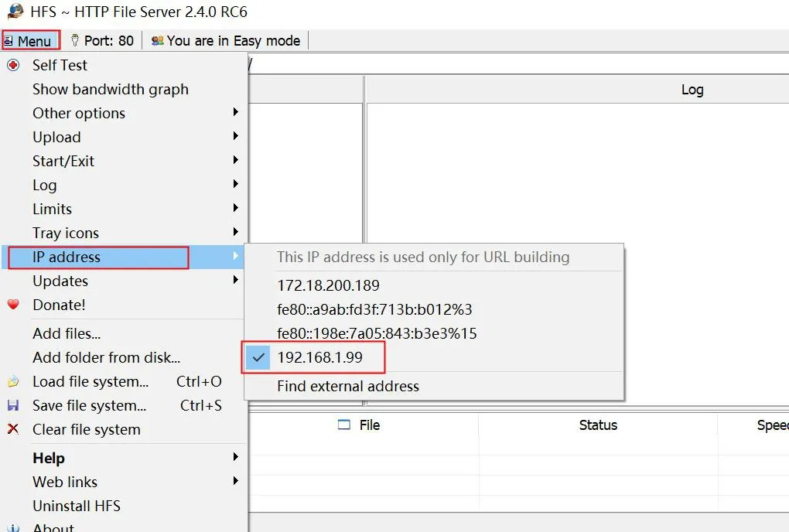The height and width of the screenshot is (532, 789).
Task: Click the red X Clear file system icon
Action: point(12,429)
